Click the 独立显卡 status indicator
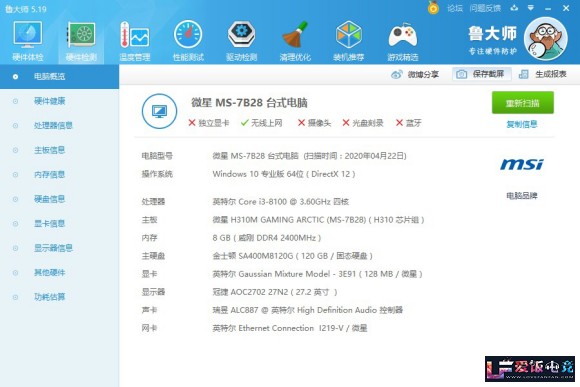Viewport: 580px width, 387px height. click(x=209, y=123)
